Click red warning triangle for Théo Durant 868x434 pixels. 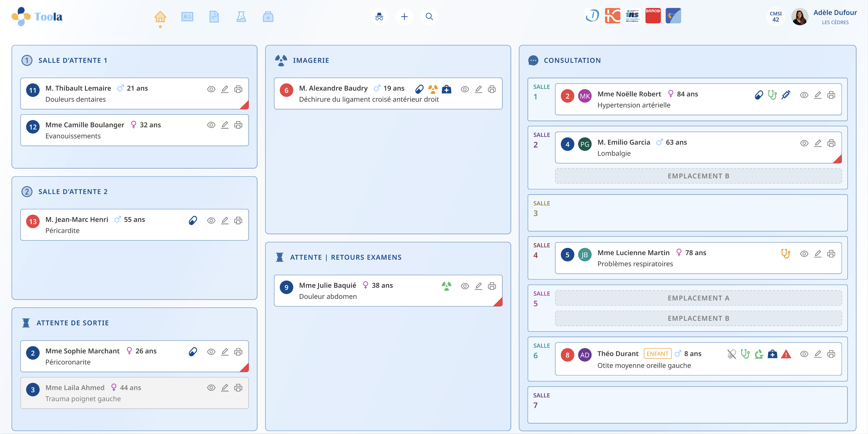pos(786,354)
